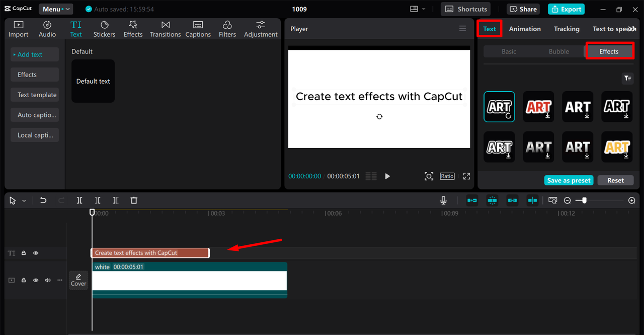Select the Effects sub-tab in right panel

(609, 51)
